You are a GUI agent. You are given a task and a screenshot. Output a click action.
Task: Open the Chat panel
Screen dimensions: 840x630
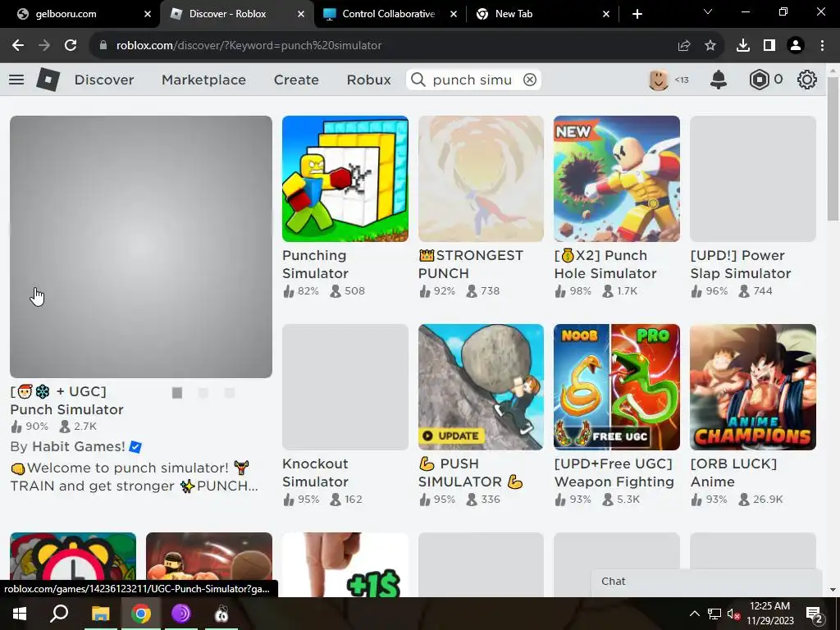pyautogui.click(x=706, y=582)
